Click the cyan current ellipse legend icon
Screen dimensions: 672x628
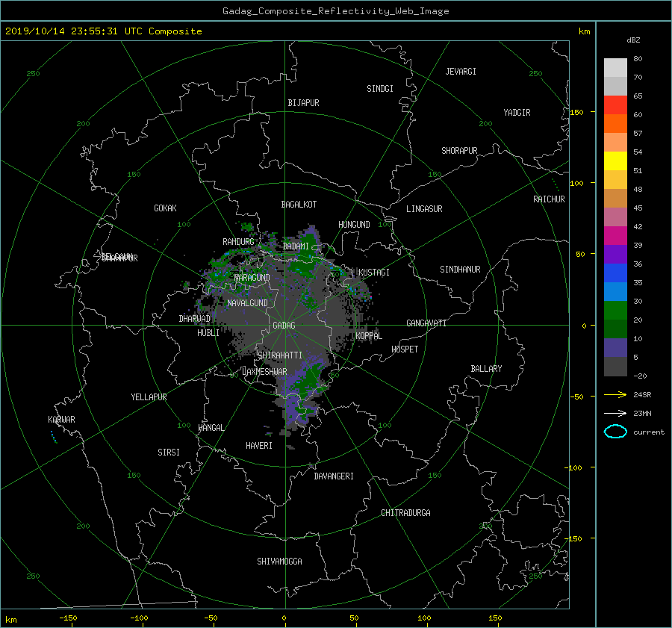point(615,432)
